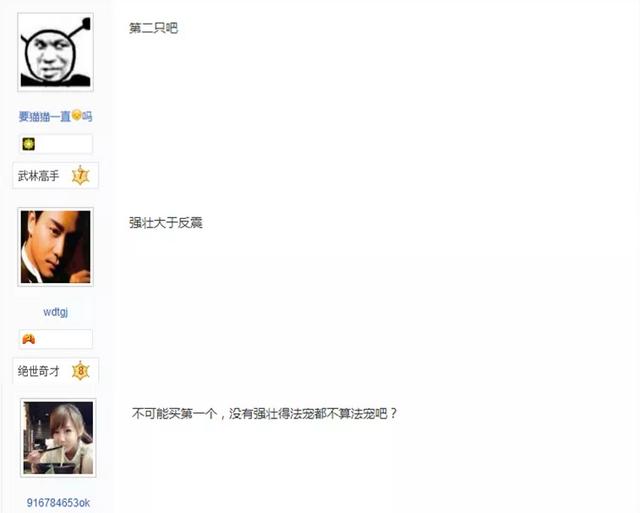640x513 pixels.
Task: Click the wdtgj username link
Action: 56,312
